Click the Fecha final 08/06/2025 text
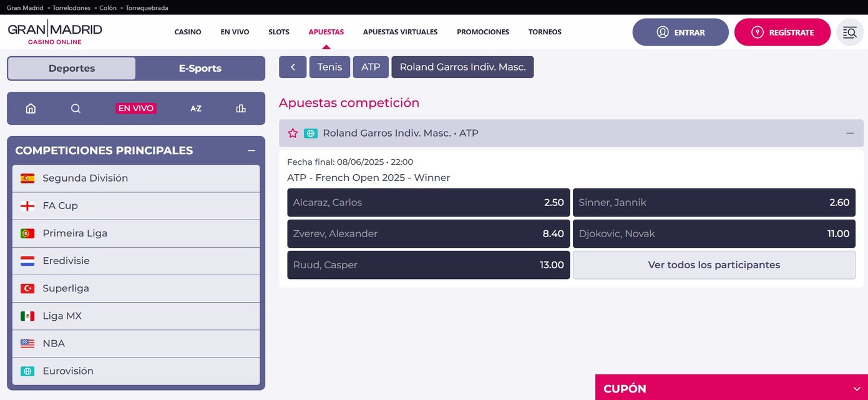This screenshot has width=868, height=400. coord(350,162)
